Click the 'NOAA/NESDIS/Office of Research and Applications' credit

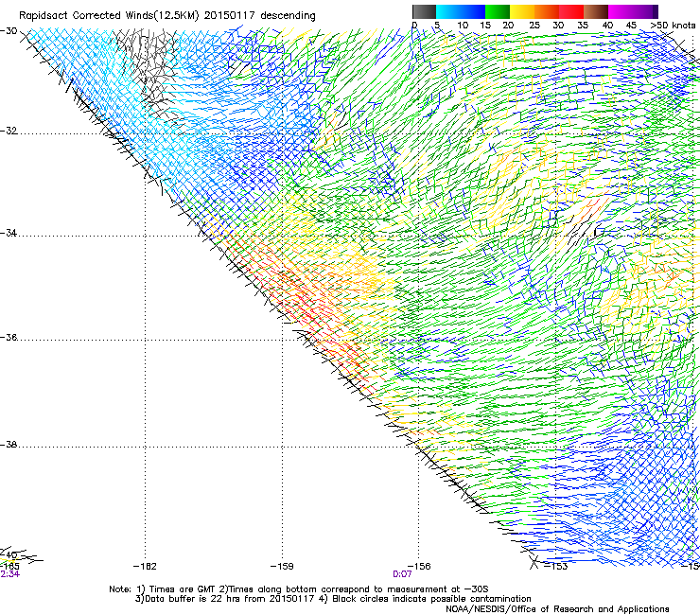tap(557, 609)
